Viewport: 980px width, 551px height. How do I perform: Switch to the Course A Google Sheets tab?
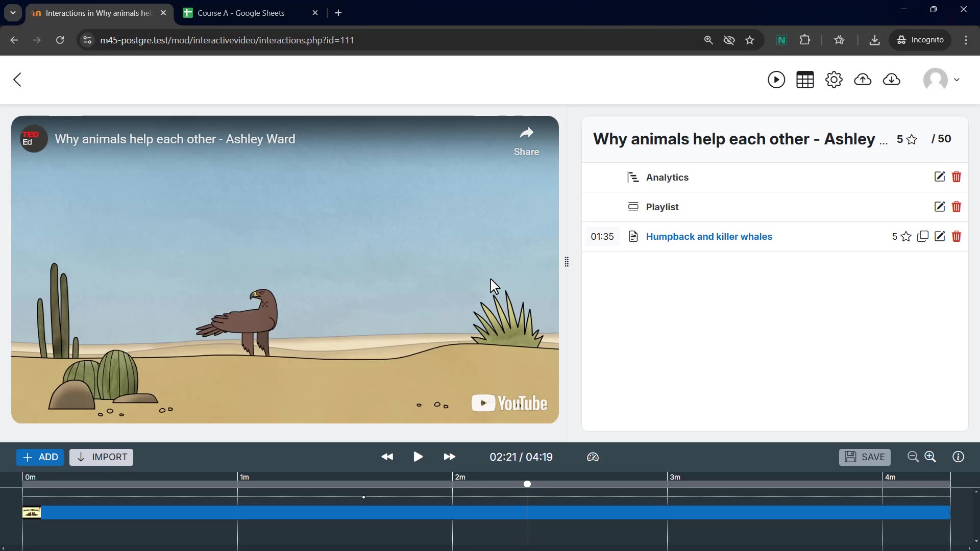(250, 13)
